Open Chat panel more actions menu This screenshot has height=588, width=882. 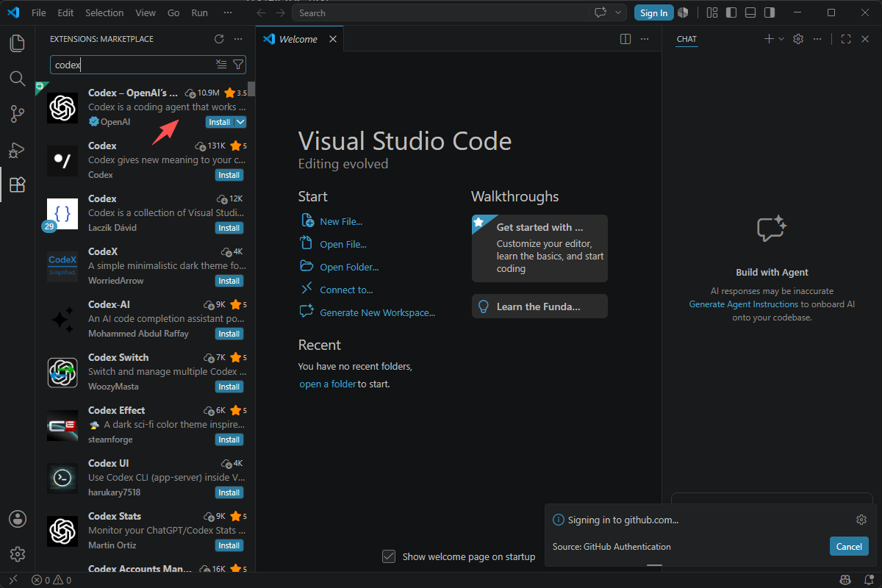[817, 39]
